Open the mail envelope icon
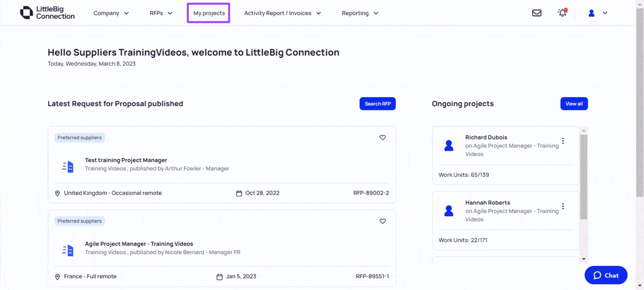The width and height of the screenshot is (644, 290). point(537,13)
